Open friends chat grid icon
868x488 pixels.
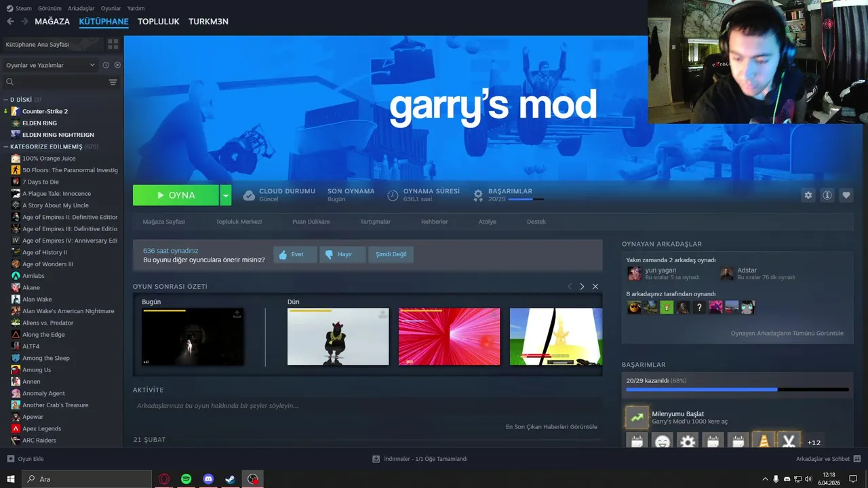(x=857, y=459)
